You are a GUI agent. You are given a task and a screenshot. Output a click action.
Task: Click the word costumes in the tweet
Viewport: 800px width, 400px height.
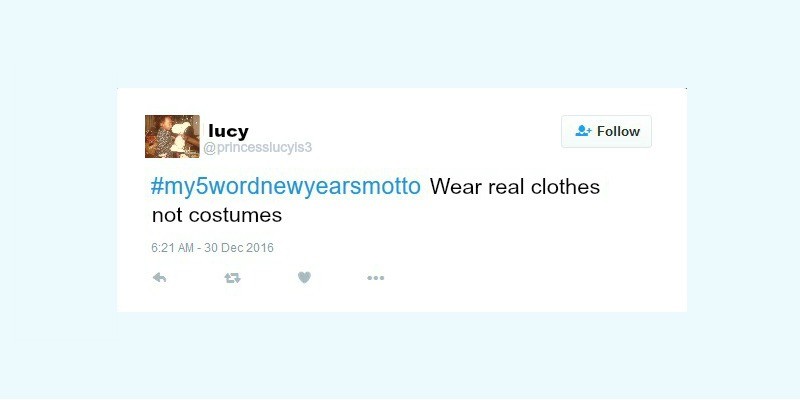[235, 215]
